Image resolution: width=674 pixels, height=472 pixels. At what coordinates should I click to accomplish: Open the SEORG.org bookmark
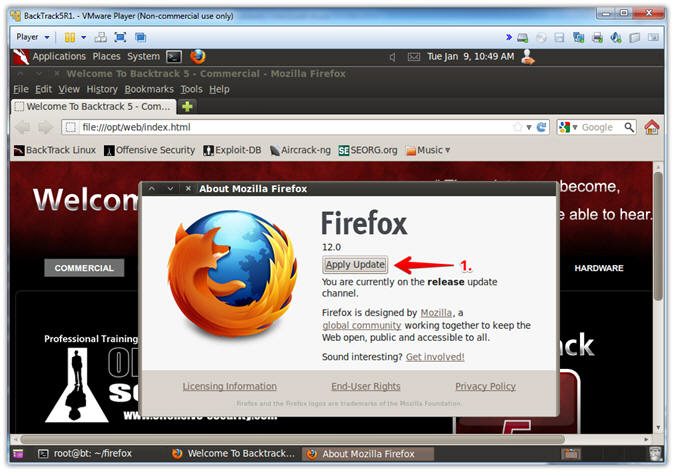368,150
